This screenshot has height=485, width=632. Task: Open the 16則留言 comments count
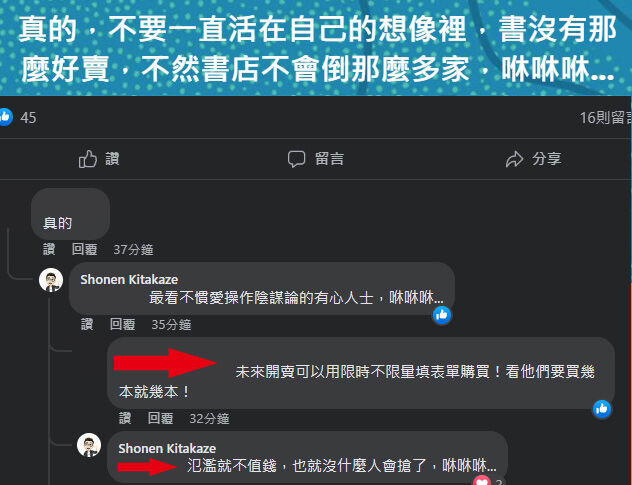click(x=605, y=118)
